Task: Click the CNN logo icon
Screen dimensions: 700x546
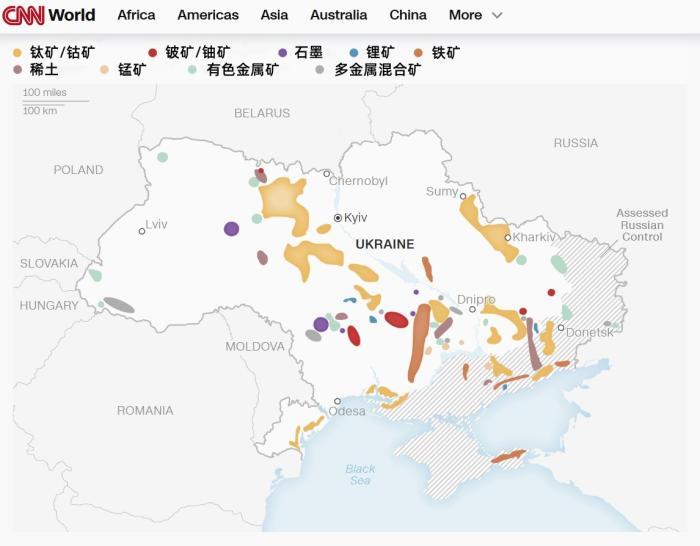Action: pos(23,15)
